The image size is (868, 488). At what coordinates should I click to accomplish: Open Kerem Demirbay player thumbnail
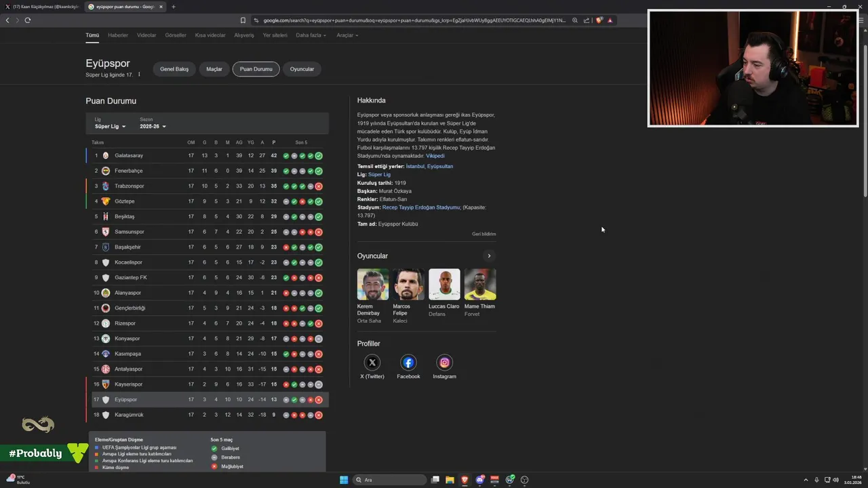pyautogui.click(x=373, y=285)
